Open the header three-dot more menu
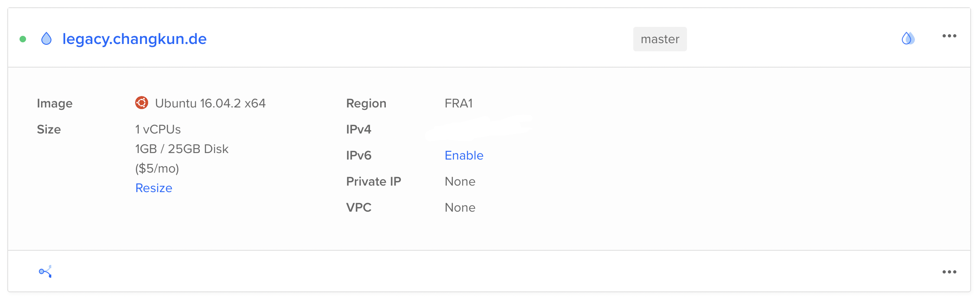This screenshot has height=302, width=980. [949, 36]
